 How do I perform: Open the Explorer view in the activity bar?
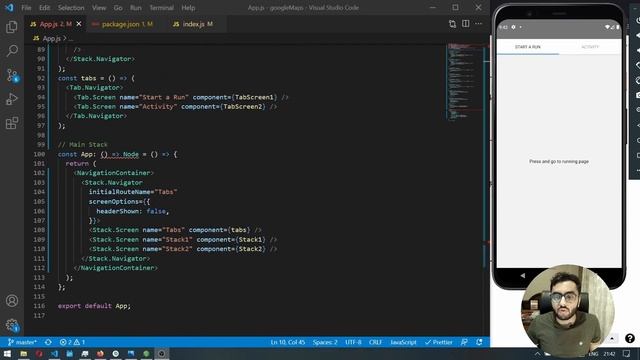pos(12,27)
